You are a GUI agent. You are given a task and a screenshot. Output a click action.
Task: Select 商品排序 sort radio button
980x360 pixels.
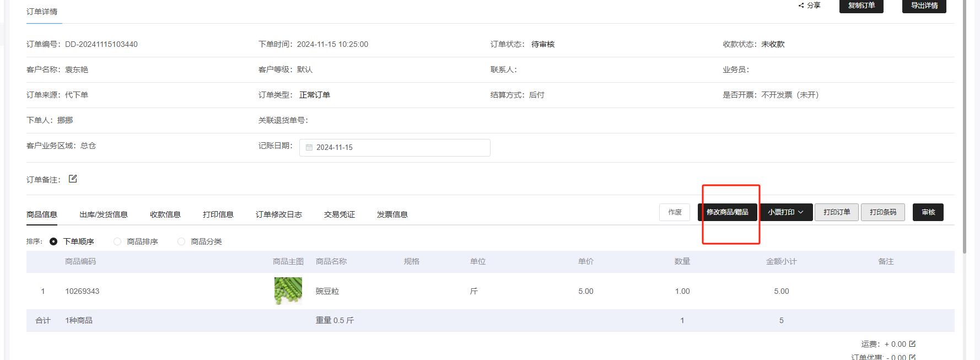tap(117, 241)
